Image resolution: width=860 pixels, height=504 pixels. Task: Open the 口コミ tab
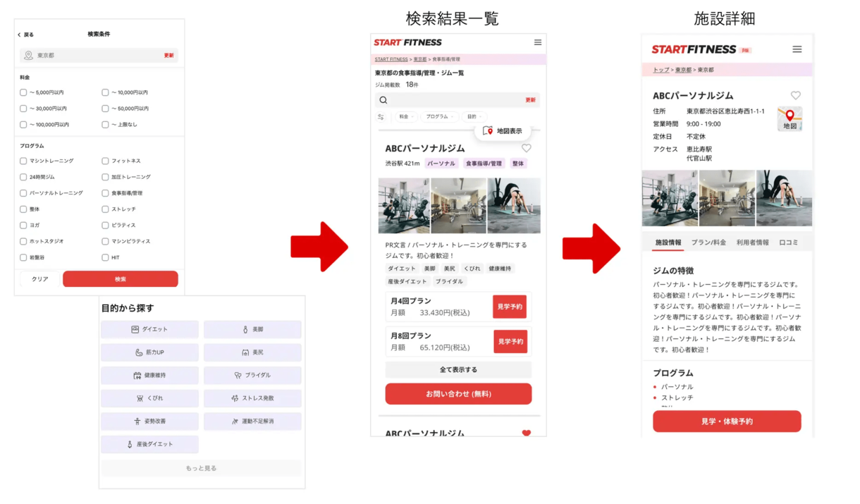pos(789,242)
